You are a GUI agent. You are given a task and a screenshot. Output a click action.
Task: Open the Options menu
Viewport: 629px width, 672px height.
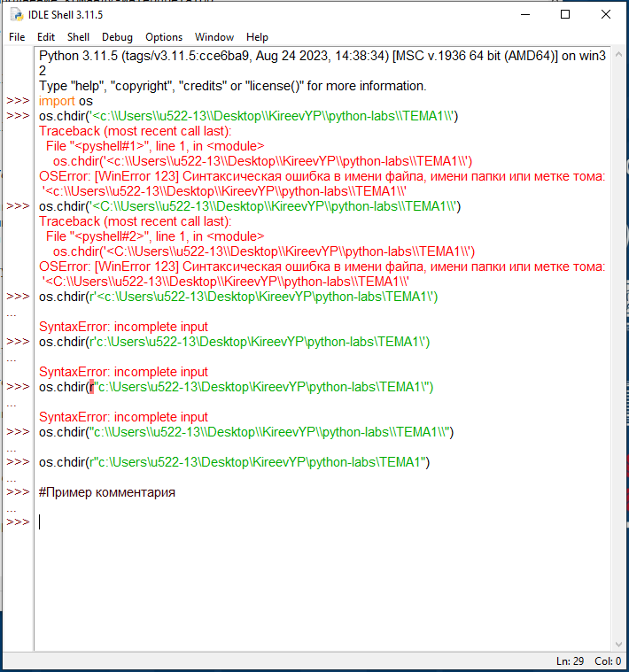click(164, 37)
